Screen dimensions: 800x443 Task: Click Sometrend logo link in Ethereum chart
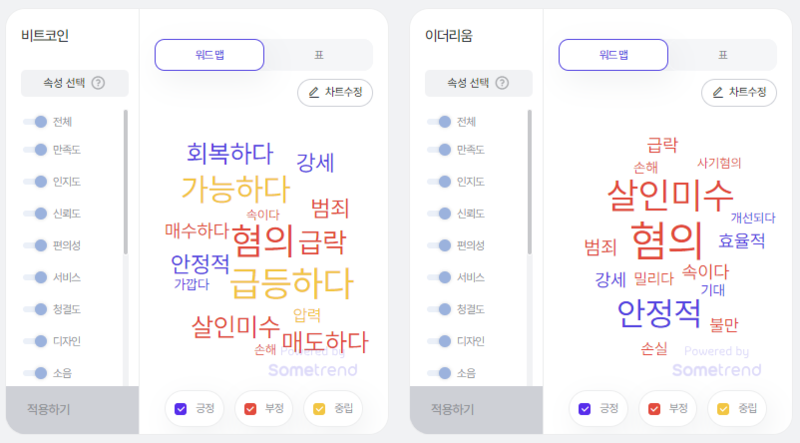pyautogui.click(x=716, y=370)
